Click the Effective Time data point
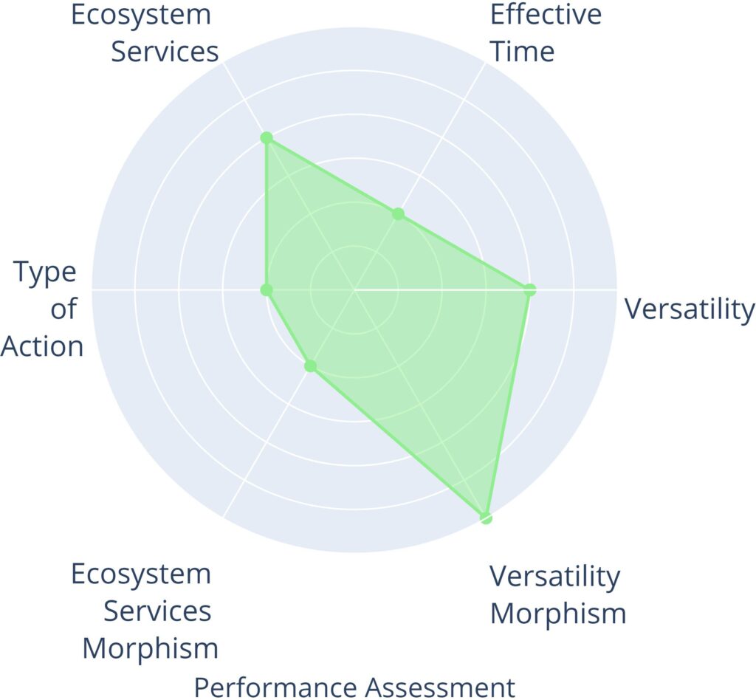This screenshot has width=756, height=700. [398, 214]
